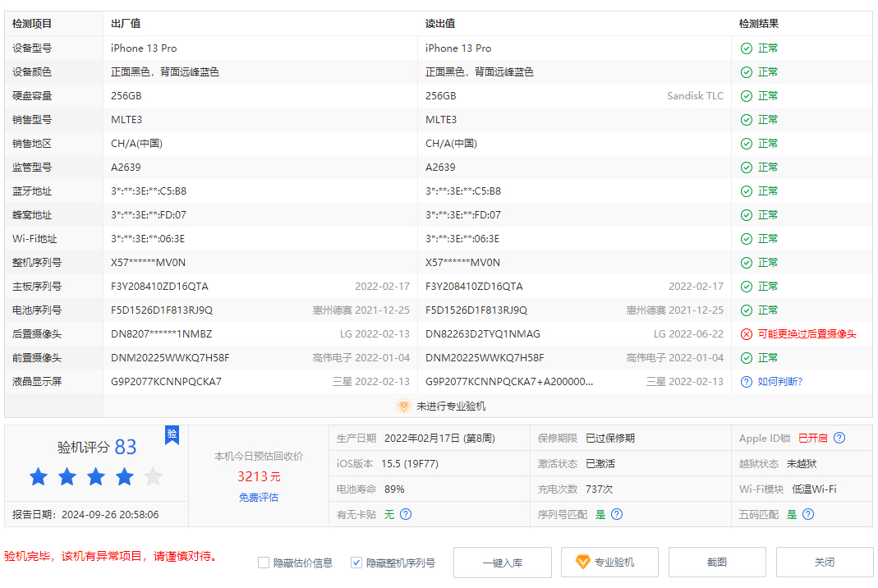Screen dimensions: 878x588
Task: Click the help icon next to 序列号匹配
Action: click(617, 514)
